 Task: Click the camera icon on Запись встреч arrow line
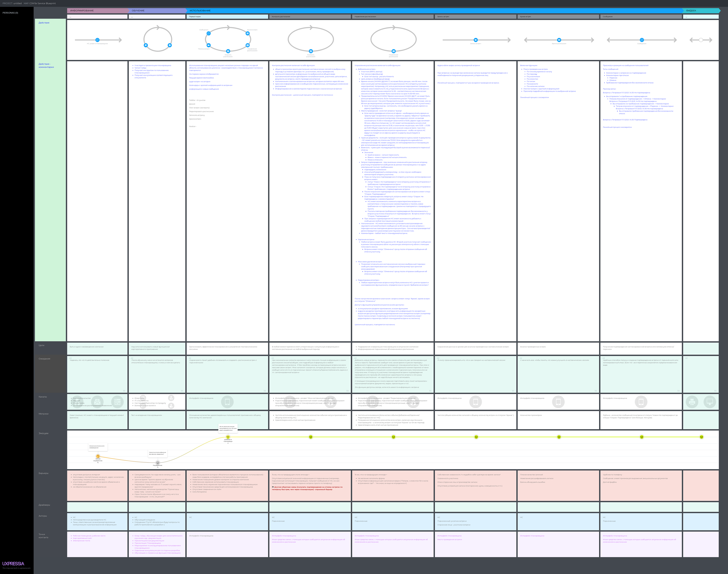(476, 40)
